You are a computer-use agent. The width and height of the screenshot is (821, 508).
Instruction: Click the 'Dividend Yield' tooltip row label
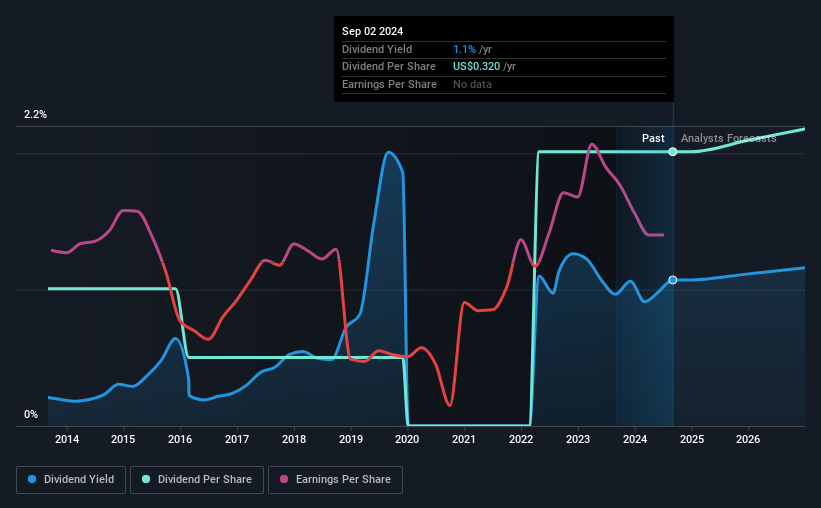[x=377, y=49]
